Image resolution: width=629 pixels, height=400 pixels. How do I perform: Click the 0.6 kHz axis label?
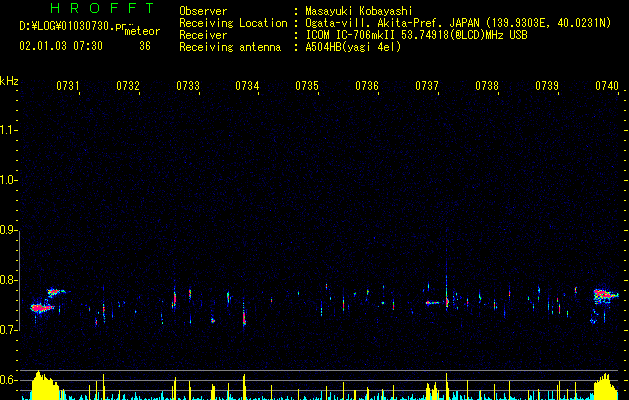8,380
